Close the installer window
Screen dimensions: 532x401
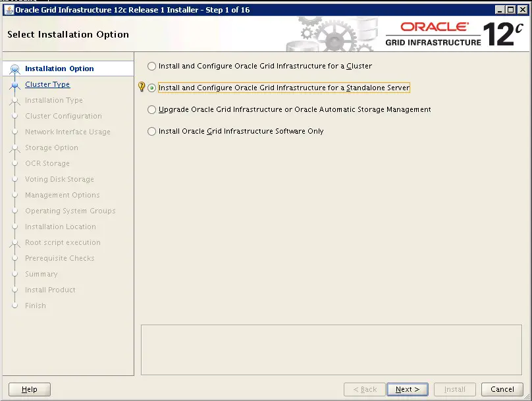(523, 10)
